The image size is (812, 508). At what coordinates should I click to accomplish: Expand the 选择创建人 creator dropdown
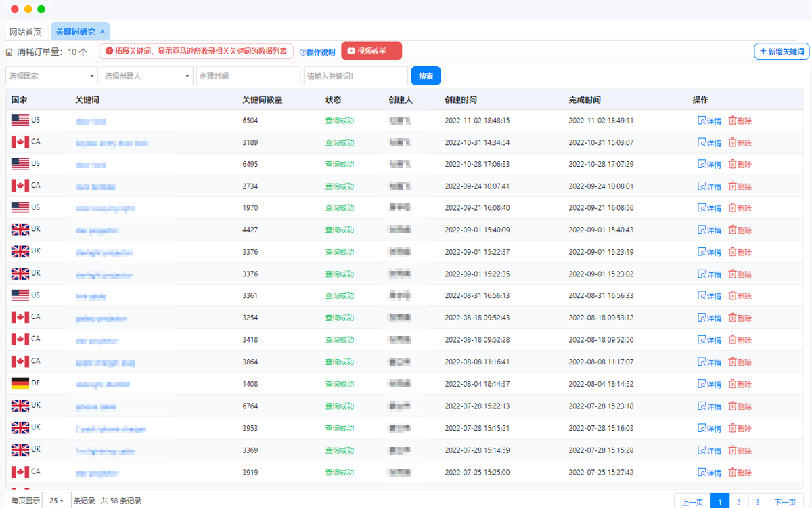[x=147, y=76]
